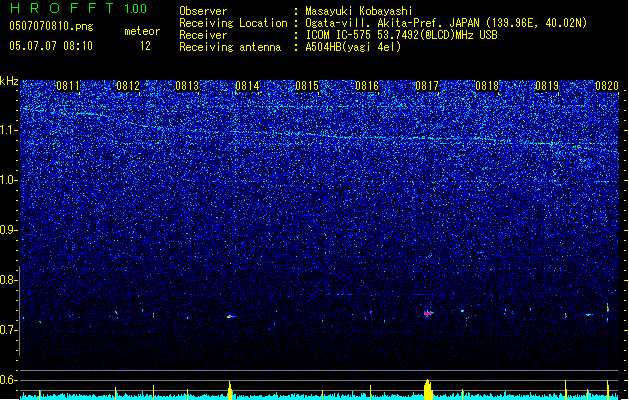Viewport: 629px width, 400px height.
Task: Click the strong red meteor echo near 0817
Action: 428,313
